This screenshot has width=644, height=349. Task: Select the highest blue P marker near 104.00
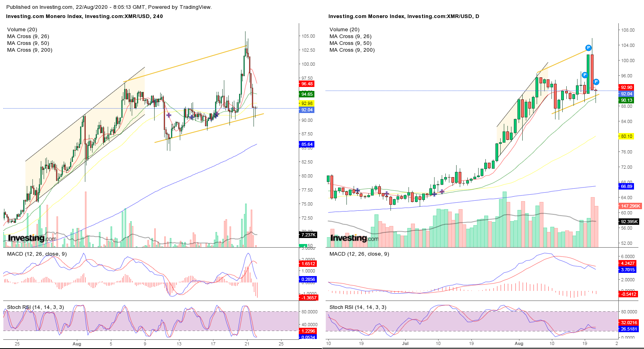coord(588,48)
